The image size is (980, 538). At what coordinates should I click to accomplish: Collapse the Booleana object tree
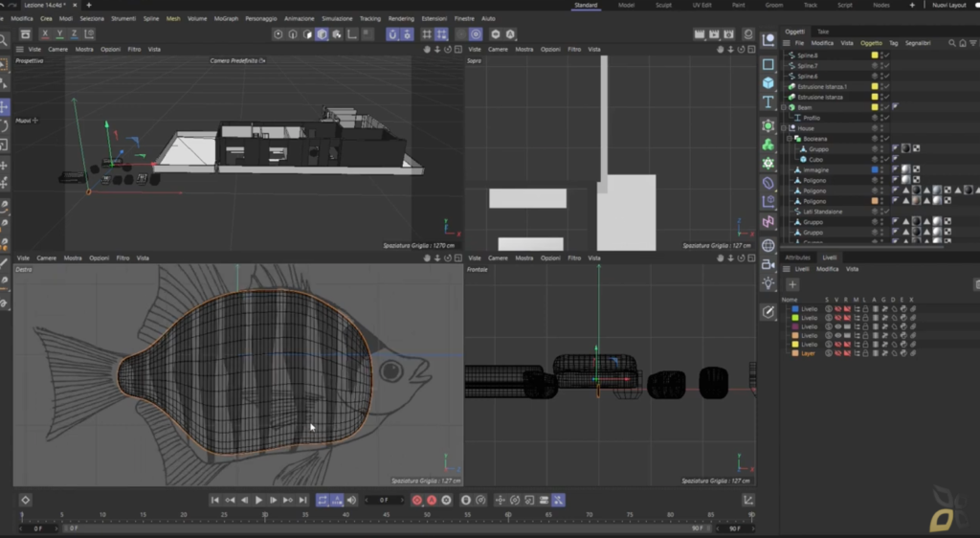pos(790,139)
